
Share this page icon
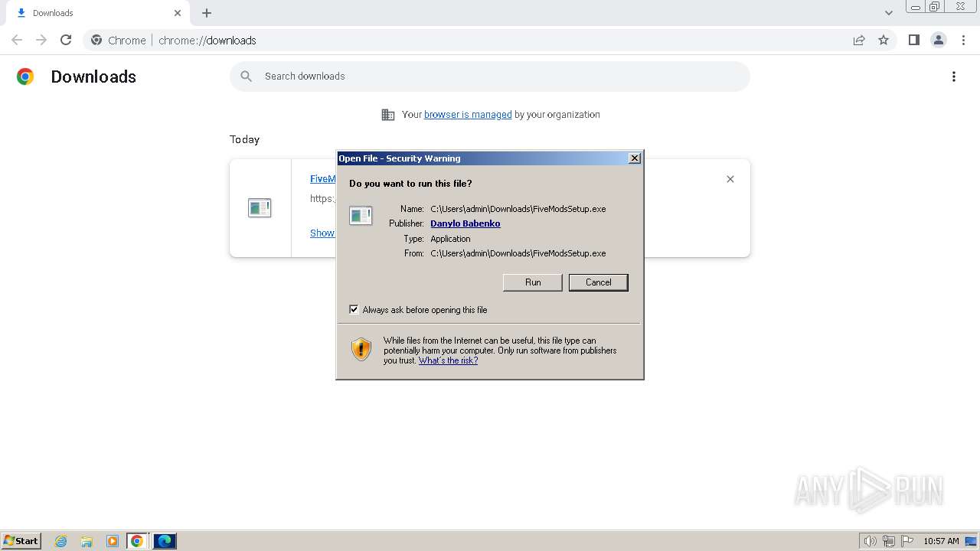click(x=859, y=40)
